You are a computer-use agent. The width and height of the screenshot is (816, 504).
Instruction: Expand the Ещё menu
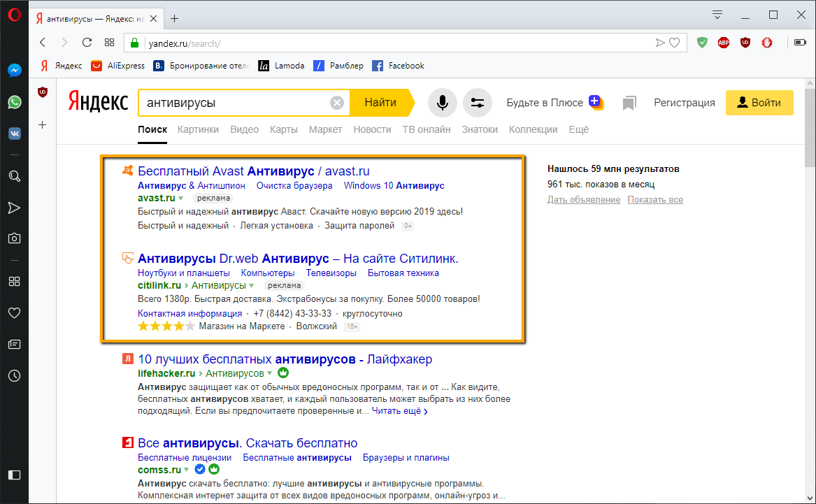(579, 129)
